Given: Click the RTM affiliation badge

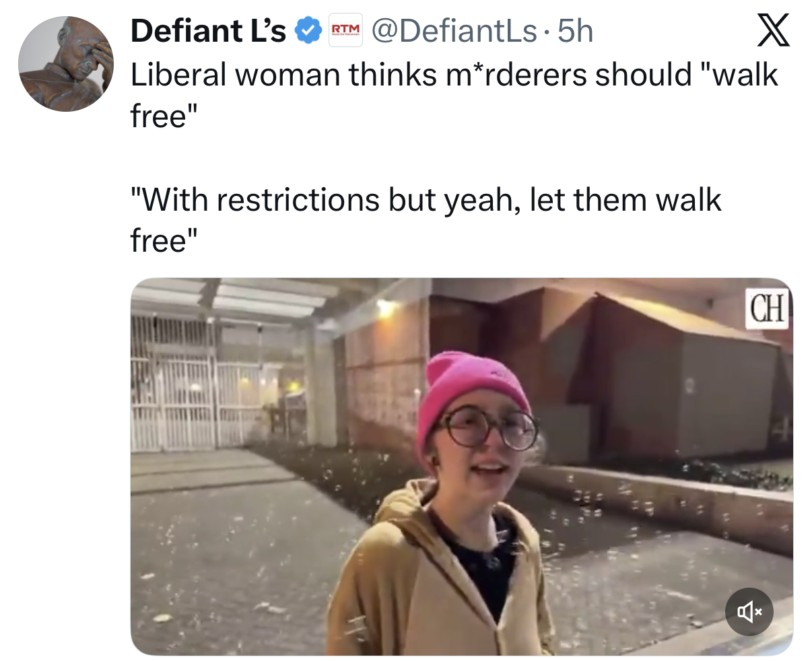Looking at the screenshot, I should tap(345, 30).
